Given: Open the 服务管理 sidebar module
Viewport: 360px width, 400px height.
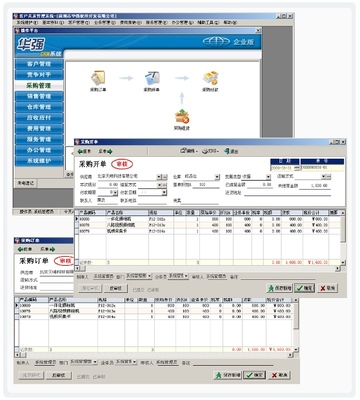Looking at the screenshot, I should click(39, 139).
